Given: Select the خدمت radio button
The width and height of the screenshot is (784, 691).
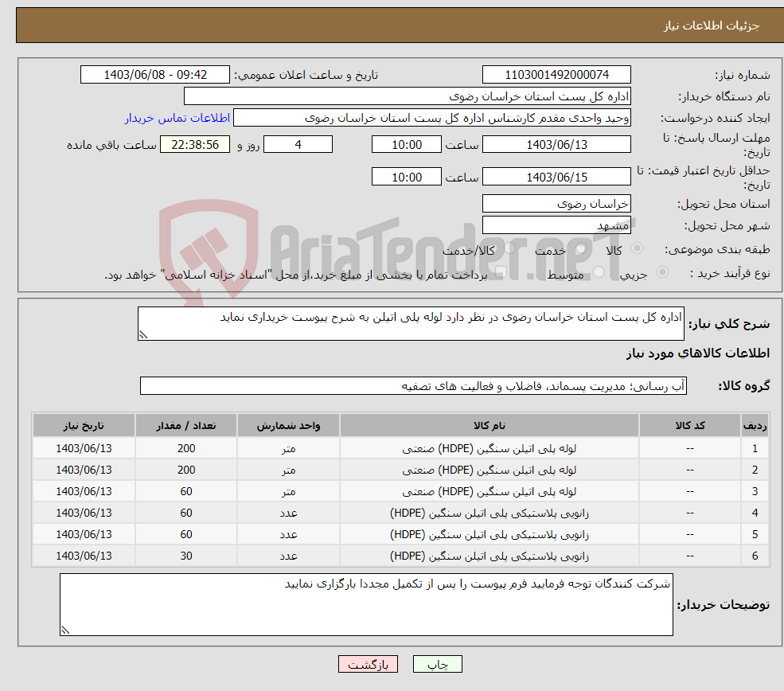Looking at the screenshot, I should click(580, 248).
